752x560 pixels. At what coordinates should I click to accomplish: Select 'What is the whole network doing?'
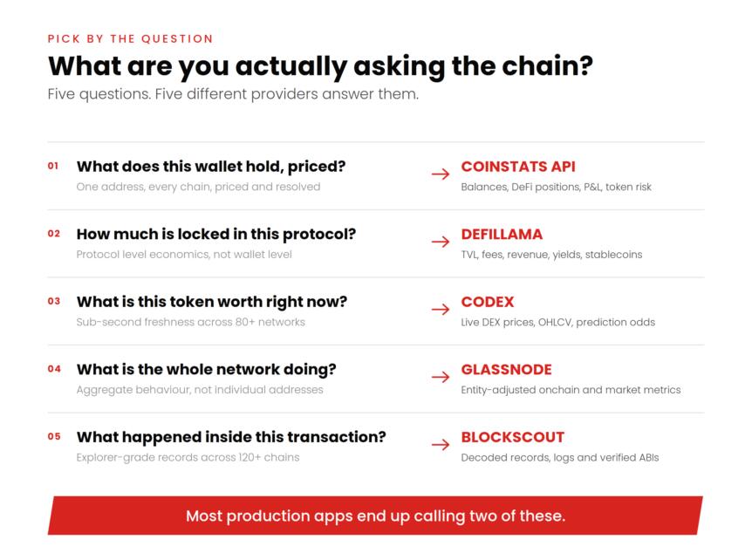(x=206, y=369)
